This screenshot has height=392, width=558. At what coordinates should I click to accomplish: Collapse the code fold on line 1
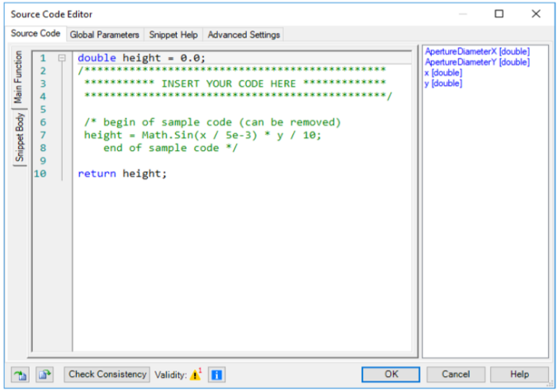[62, 58]
